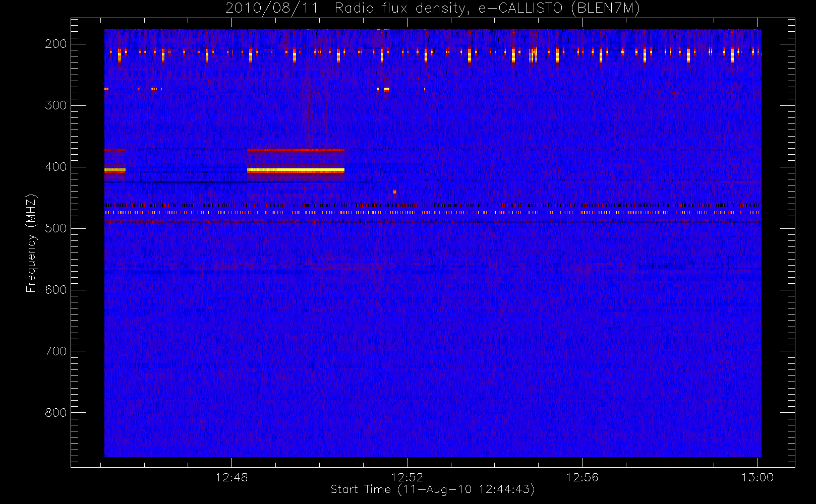Click the 700 frequency tick label
This screenshot has height=504, width=816.
56,351
